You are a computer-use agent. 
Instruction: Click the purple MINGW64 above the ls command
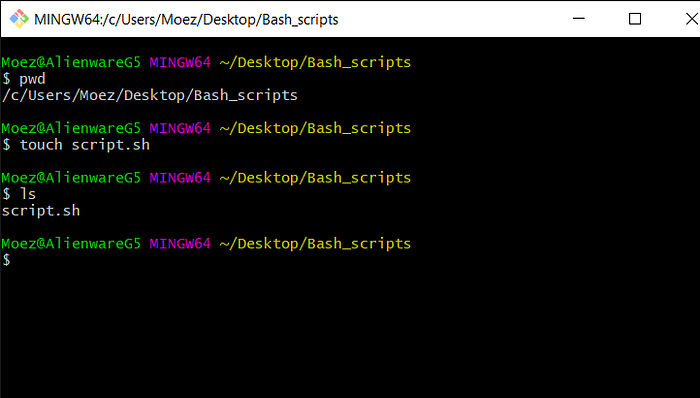pyautogui.click(x=180, y=178)
